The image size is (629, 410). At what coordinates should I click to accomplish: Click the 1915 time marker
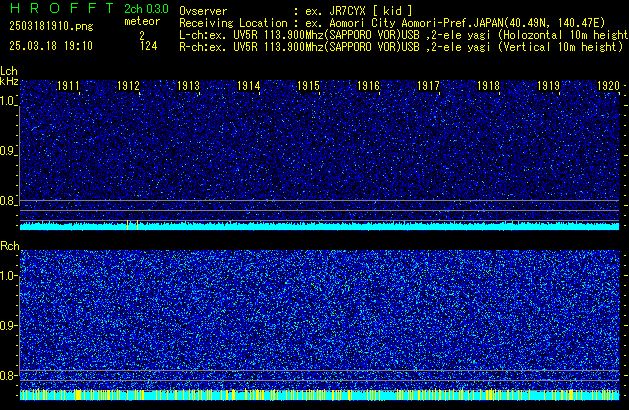(x=308, y=86)
